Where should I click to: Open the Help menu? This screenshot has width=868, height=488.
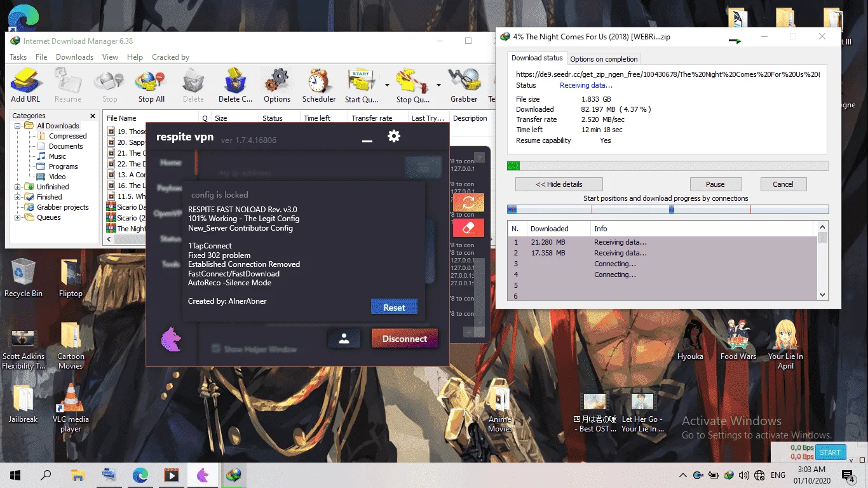pos(135,57)
